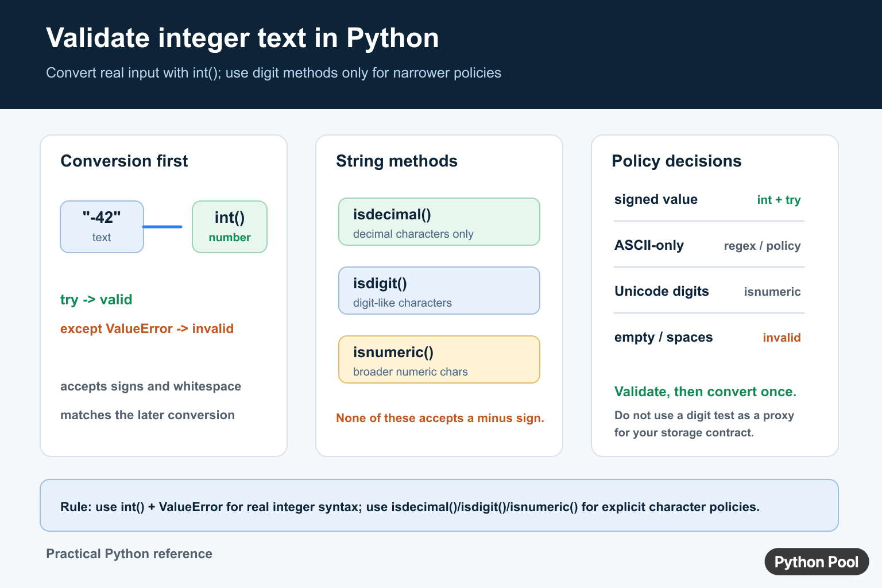
Task: Click the "empty / spaces" row label
Action: (x=663, y=338)
